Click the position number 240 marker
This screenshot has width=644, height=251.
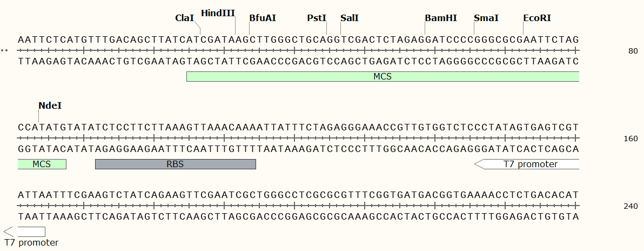pos(630,206)
